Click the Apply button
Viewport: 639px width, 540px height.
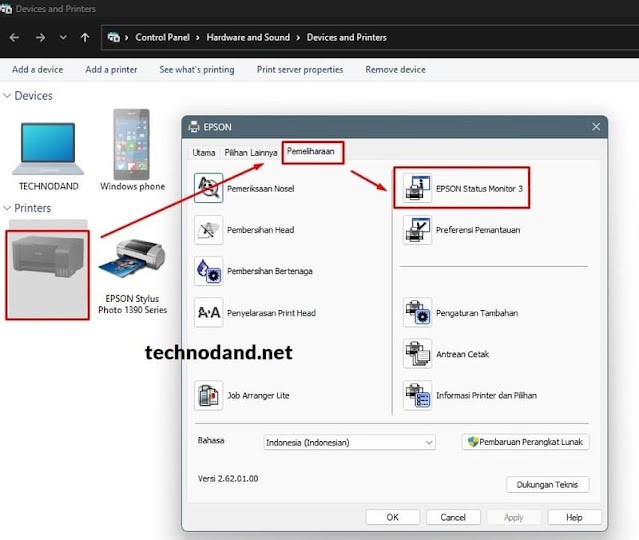(x=513, y=517)
